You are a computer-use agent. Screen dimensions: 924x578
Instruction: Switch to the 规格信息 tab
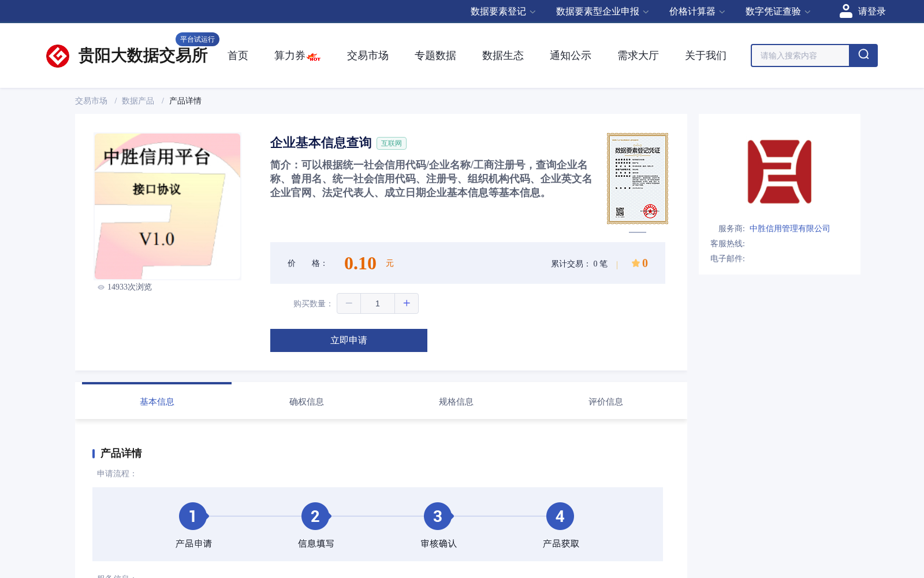coord(456,401)
